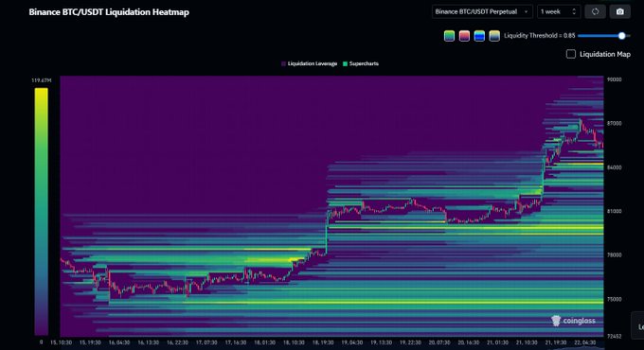Image resolution: width=644 pixels, height=350 pixels.
Task: Open the 1 week timeframe selector
Action: (559, 12)
